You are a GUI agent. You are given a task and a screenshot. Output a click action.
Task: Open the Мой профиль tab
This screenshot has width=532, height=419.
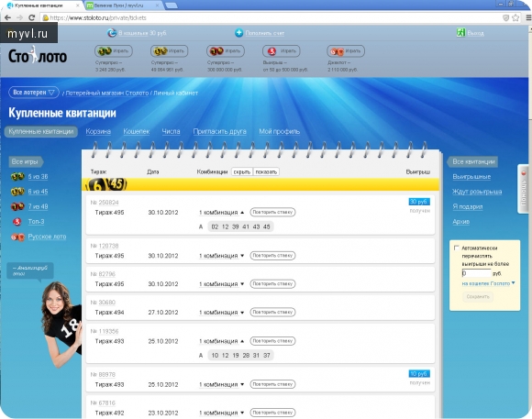[280, 131]
